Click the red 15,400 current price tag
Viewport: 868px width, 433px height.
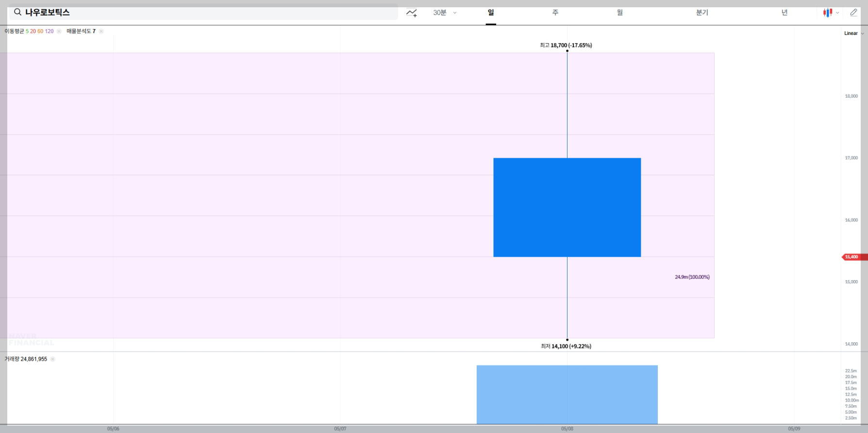[x=854, y=257]
